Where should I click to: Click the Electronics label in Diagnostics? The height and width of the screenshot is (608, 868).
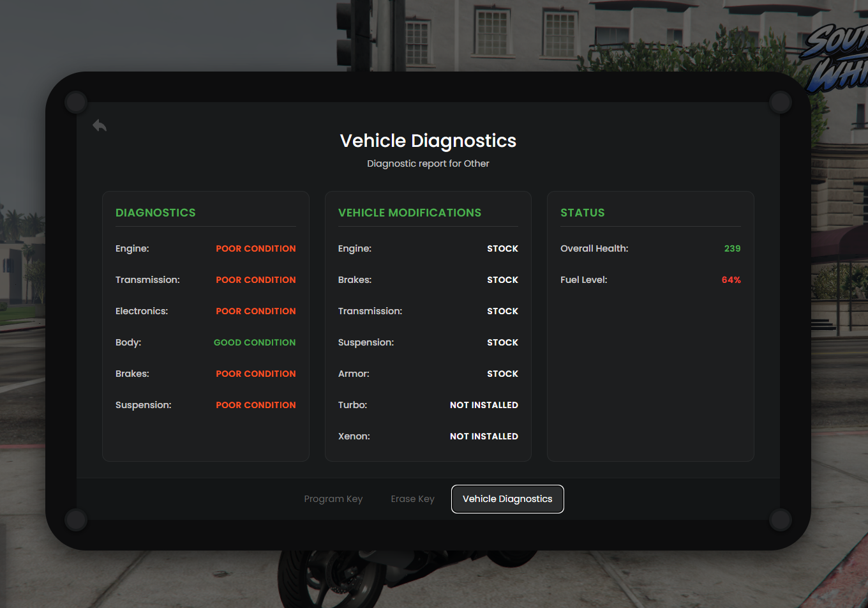point(142,311)
